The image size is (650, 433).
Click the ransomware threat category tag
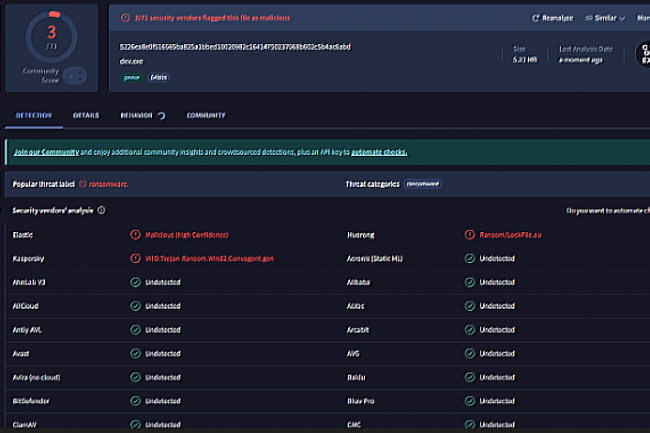424,185
